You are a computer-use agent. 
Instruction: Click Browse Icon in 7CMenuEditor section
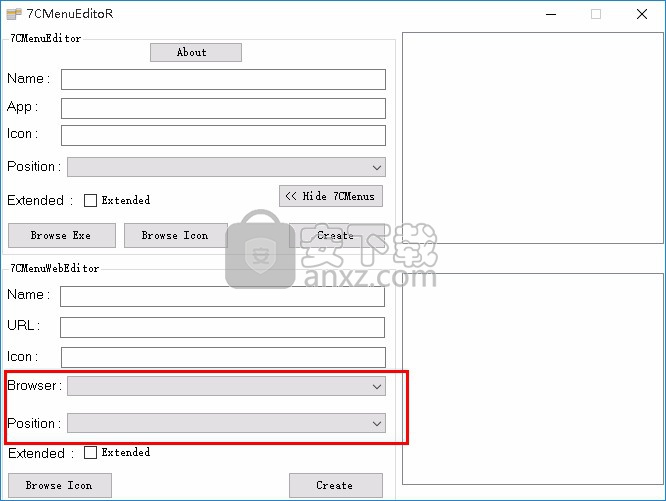pyautogui.click(x=175, y=235)
